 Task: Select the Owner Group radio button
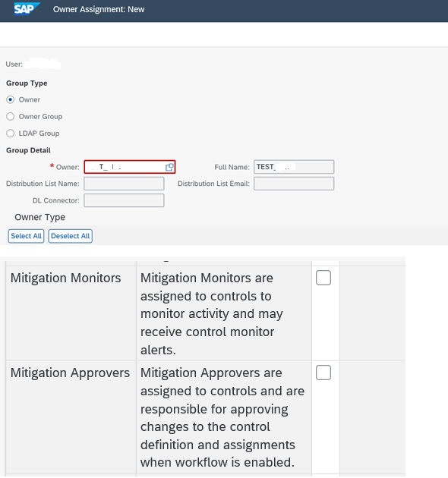11,116
